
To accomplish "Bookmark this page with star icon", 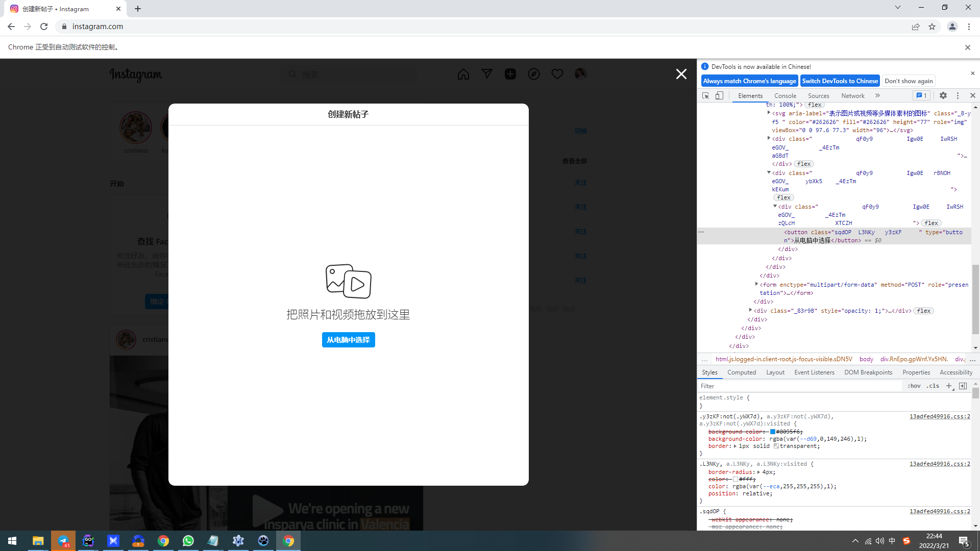I will click(x=932, y=27).
